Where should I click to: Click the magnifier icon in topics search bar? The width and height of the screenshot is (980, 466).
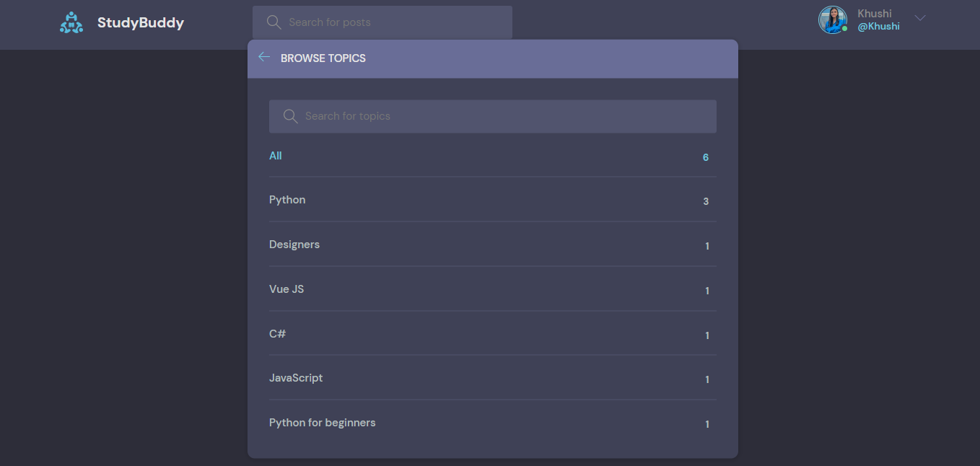coord(290,115)
